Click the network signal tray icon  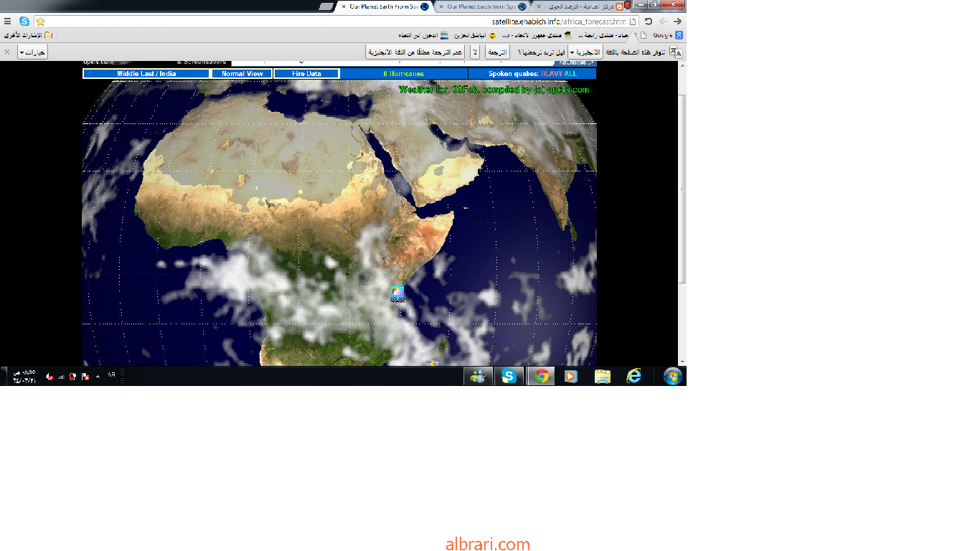click(x=60, y=376)
